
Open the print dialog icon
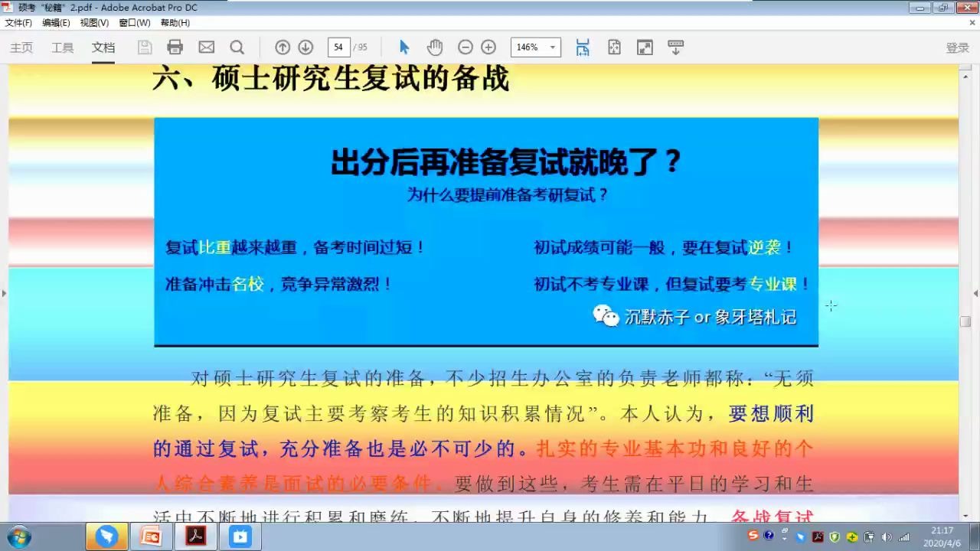pos(175,47)
